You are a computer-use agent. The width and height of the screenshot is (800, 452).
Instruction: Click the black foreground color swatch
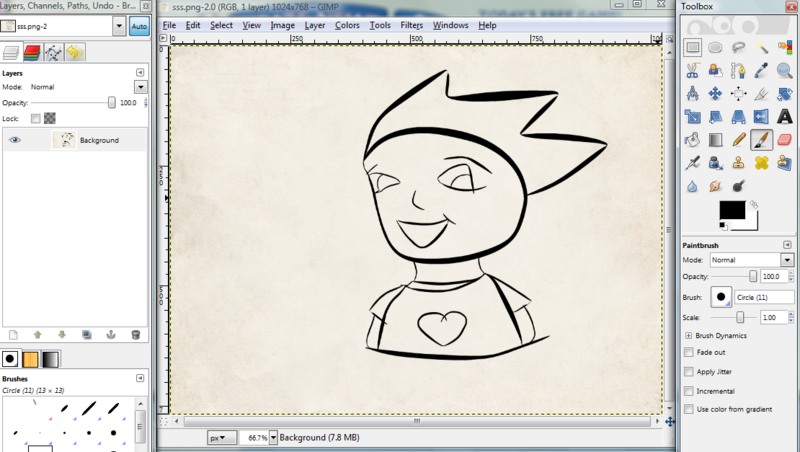pyautogui.click(x=731, y=210)
